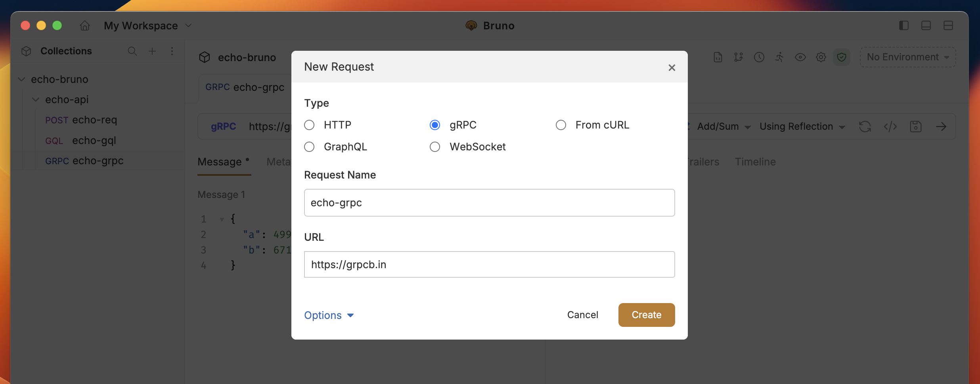Select the From cURL option
The width and height of the screenshot is (980, 384).
[x=561, y=125]
